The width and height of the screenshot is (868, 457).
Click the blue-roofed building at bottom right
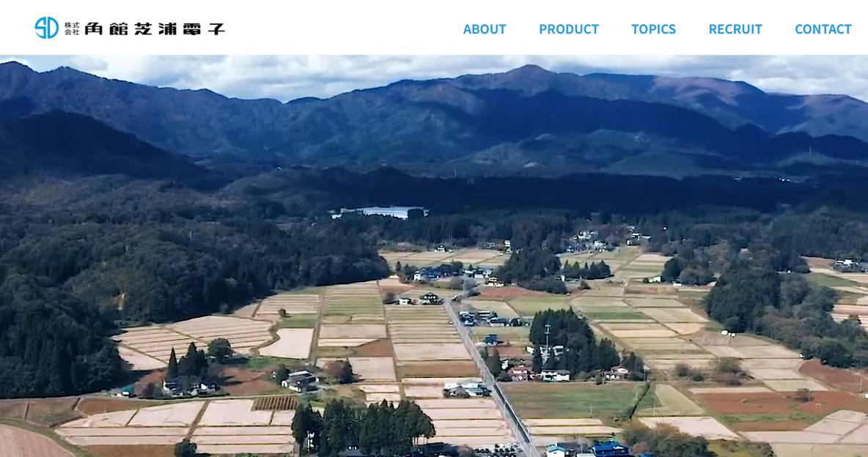click(x=610, y=449)
